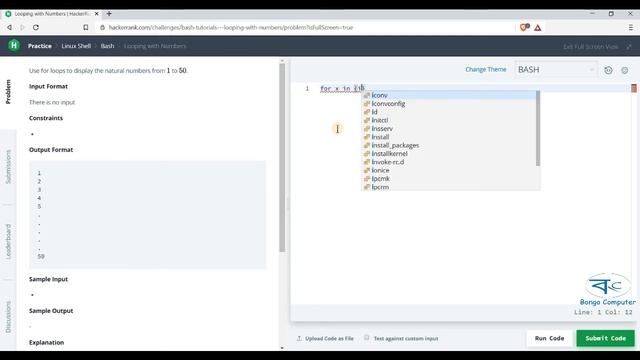Click Upload Code as File link
640x360 pixels.
pos(329,338)
